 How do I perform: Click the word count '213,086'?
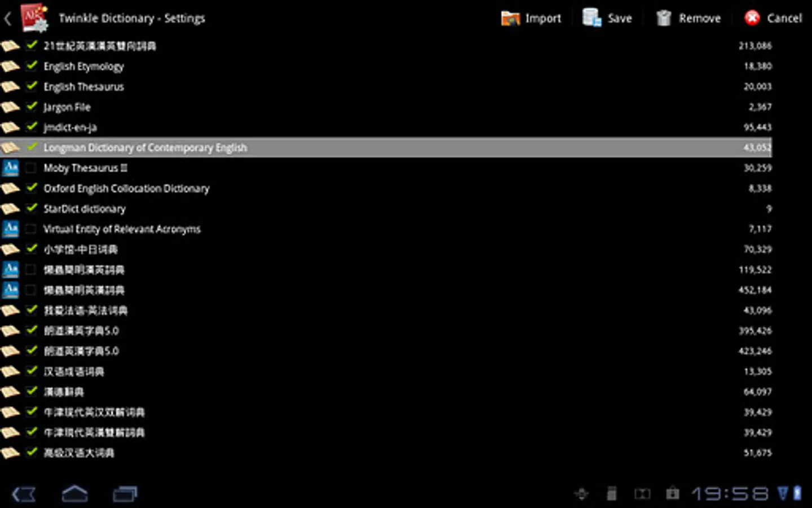click(x=755, y=46)
